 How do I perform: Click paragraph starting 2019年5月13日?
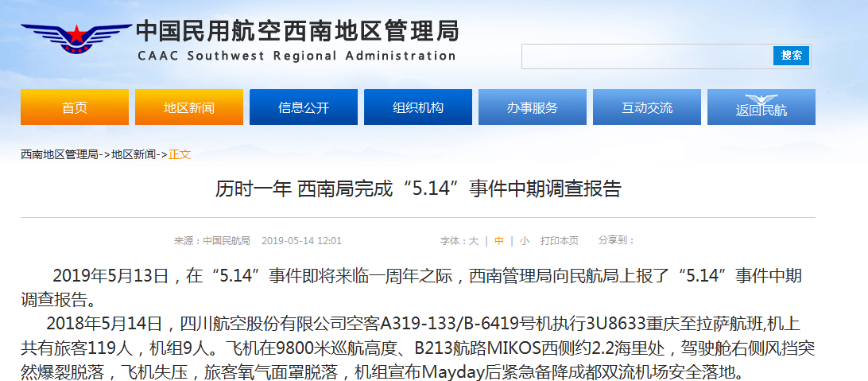click(x=411, y=287)
